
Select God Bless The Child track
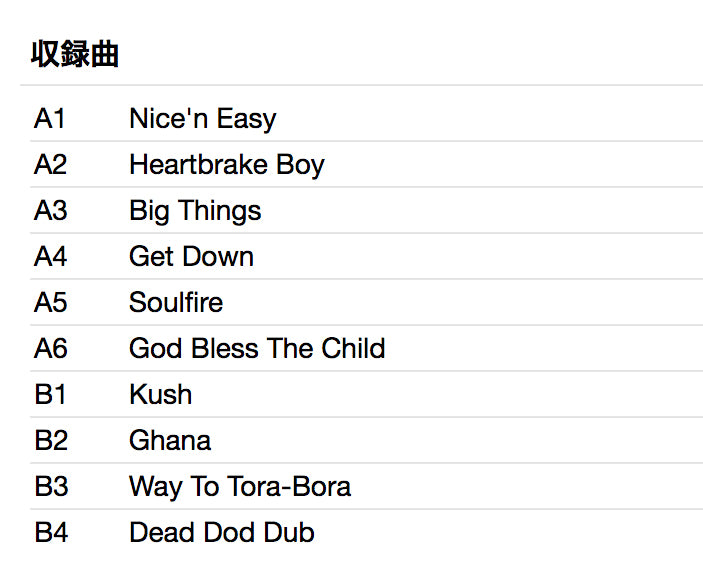coord(257,349)
